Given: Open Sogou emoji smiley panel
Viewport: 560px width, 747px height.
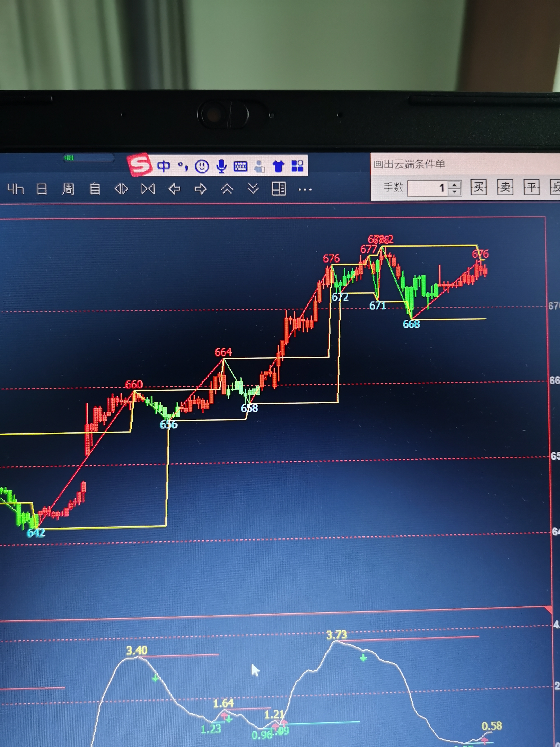Looking at the screenshot, I should [x=202, y=166].
